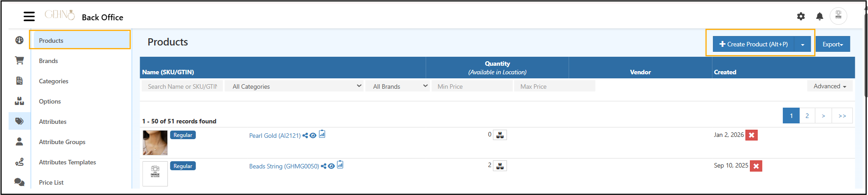The image size is (868, 195).
Task: Open the settings gear icon
Action: pos(801,16)
